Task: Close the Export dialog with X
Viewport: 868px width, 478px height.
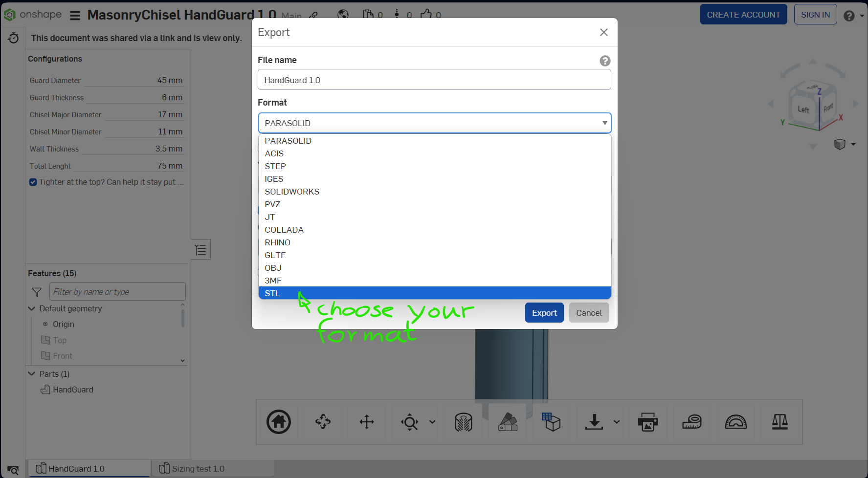Action: tap(604, 32)
